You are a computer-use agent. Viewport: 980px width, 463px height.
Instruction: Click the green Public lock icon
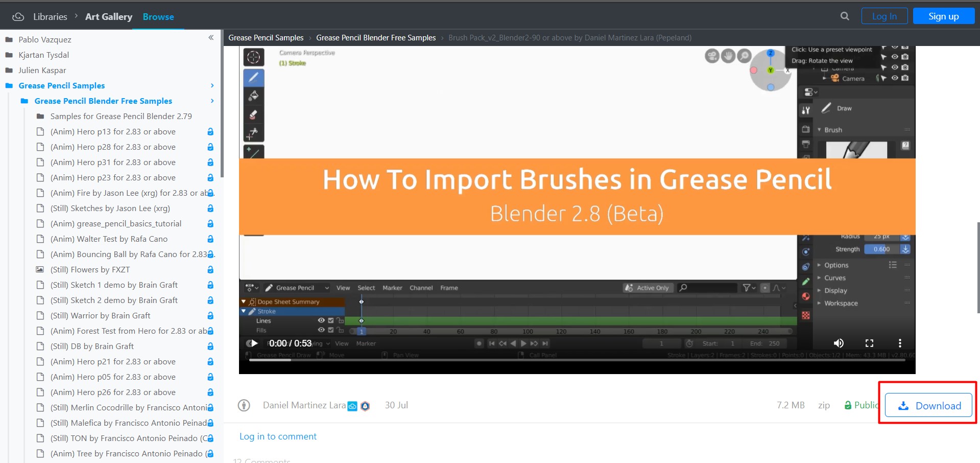848,405
